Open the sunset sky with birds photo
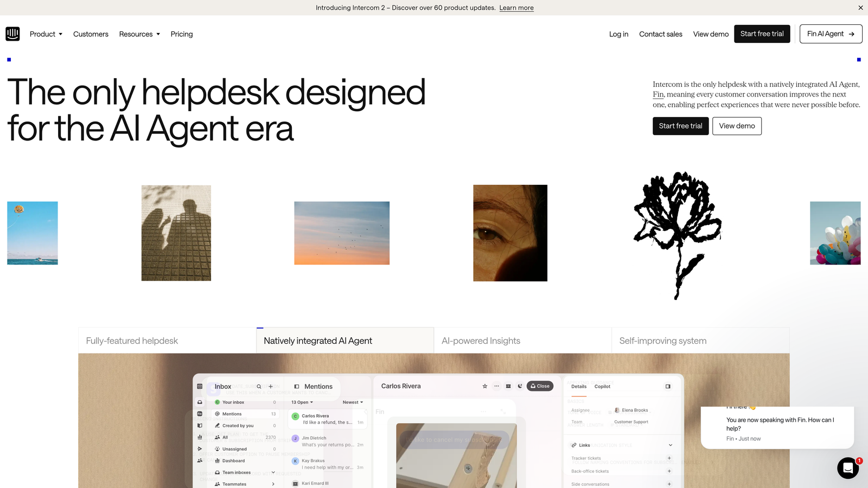The height and width of the screenshot is (488, 868). click(x=342, y=233)
